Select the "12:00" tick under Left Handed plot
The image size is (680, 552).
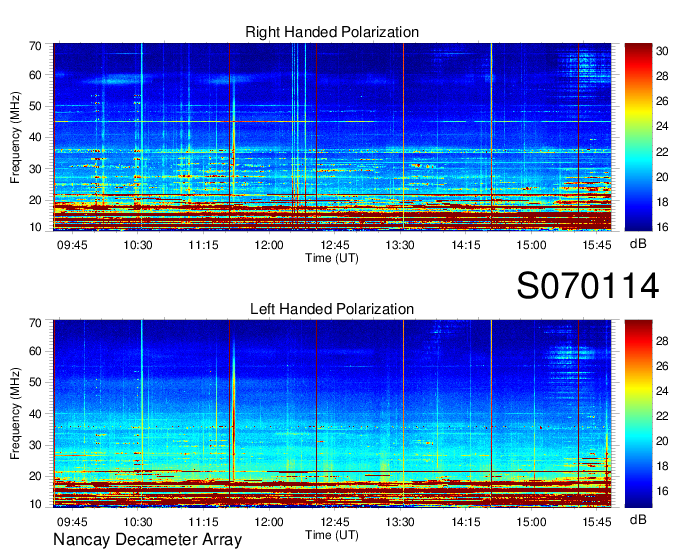(x=269, y=522)
